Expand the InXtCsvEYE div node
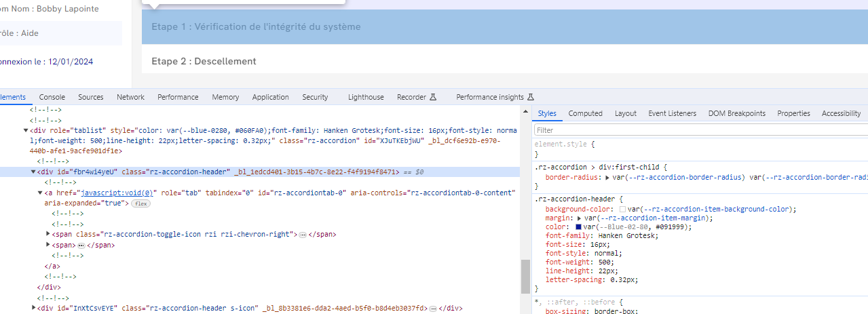This screenshot has height=314, width=868. (x=34, y=308)
